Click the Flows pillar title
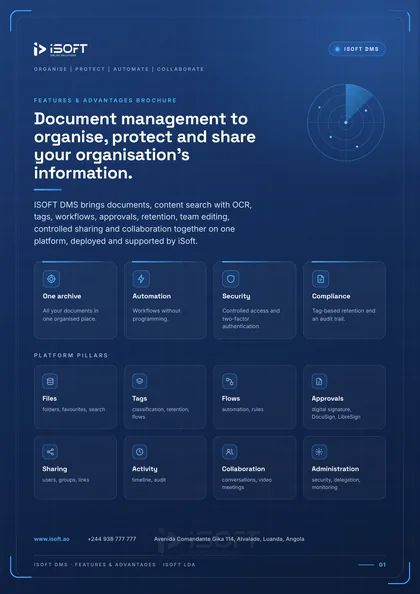 [231, 399]
